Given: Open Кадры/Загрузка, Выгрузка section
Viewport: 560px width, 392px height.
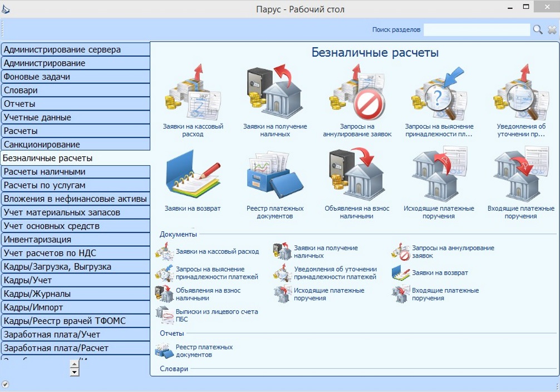Looking at the screenshot, I should (75, 266).
